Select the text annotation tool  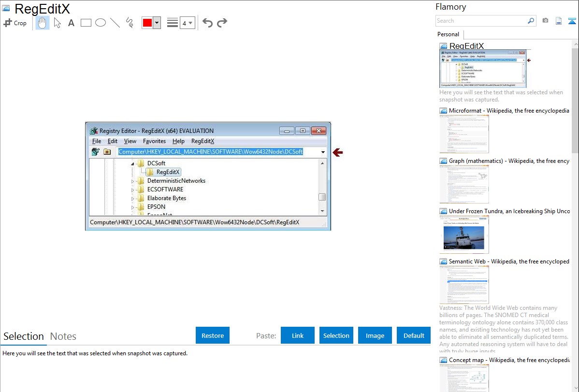point(71,23)
